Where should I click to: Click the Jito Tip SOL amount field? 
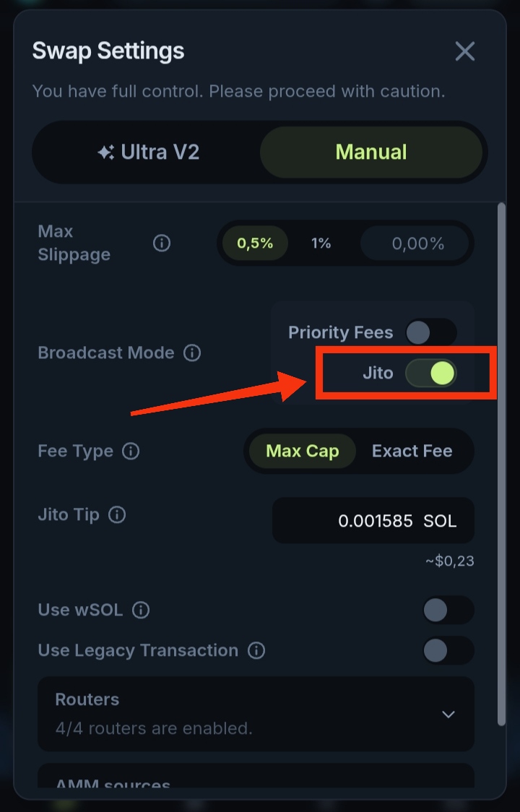pos(373,521)
